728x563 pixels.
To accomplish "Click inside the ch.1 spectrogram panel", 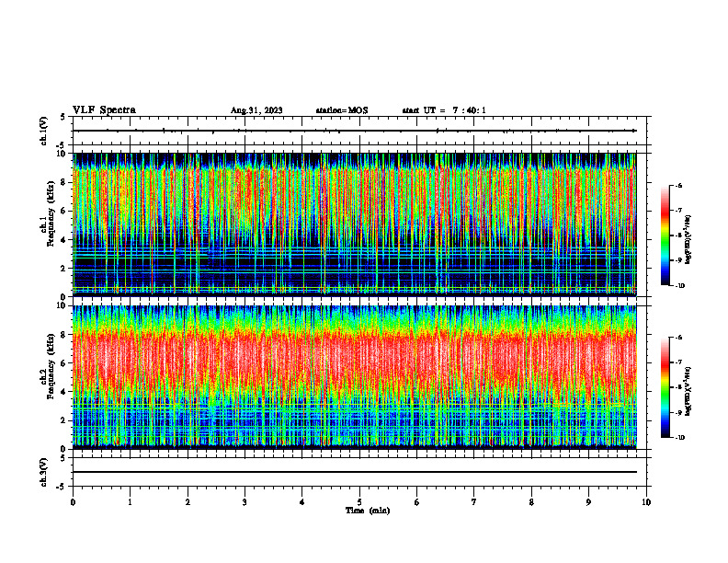I will tap(355, 224).
